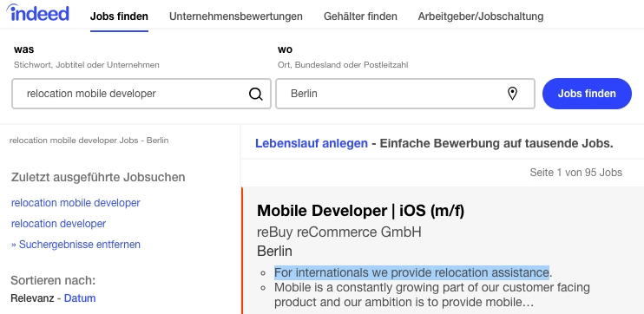Select recent search relocation mobile developer
The width and height of the screenshot is (644, 314).
pyautogui.click(x=76, y=203)
